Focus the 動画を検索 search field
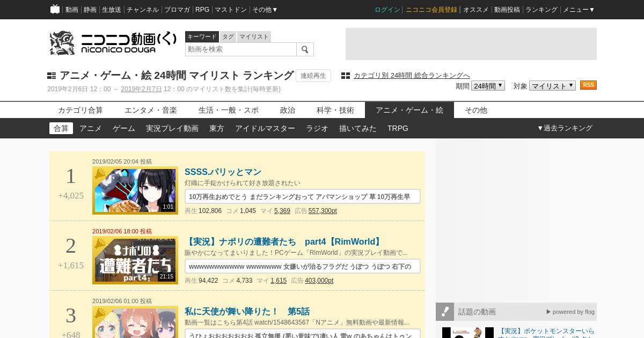The height and width of the screenshot is (338, 644). point(241,49)
